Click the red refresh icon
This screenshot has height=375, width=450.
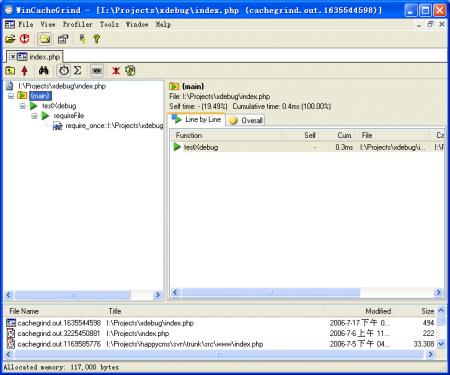tap(24, 39)
